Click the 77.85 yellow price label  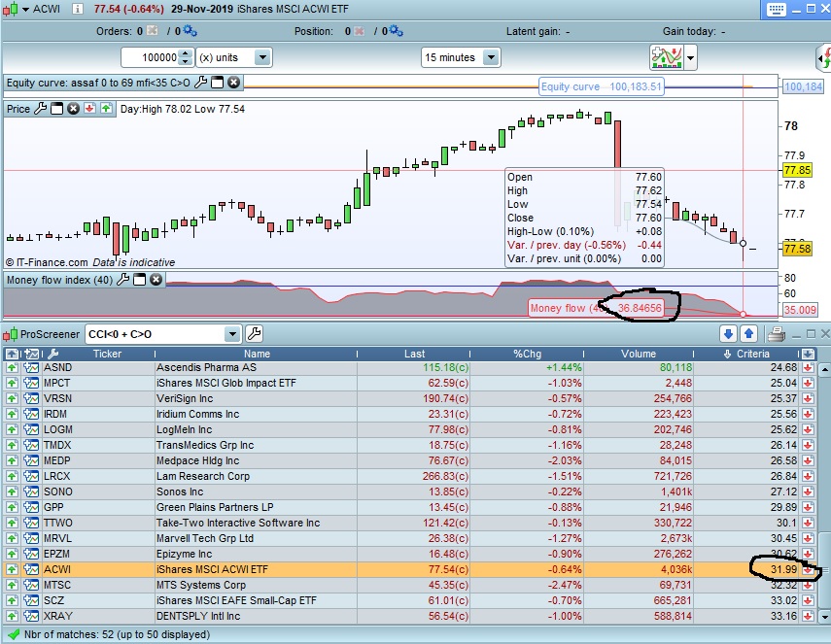(x=797, y=170)
